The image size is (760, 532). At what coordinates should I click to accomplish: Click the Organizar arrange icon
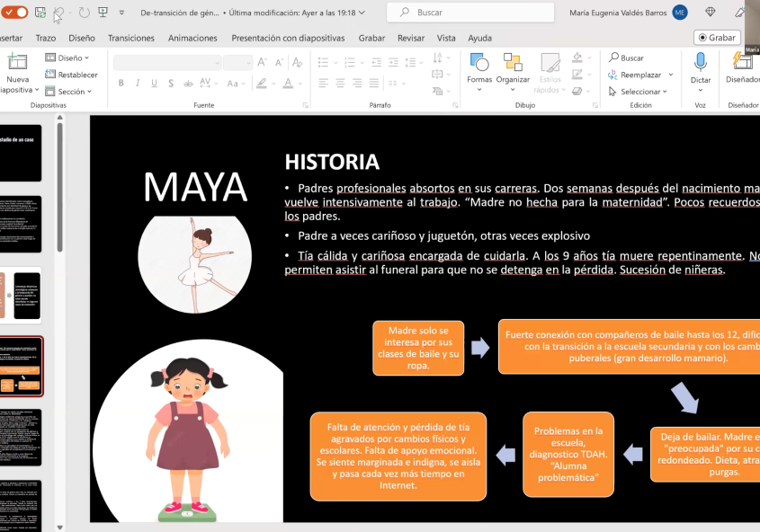(513, 63)
